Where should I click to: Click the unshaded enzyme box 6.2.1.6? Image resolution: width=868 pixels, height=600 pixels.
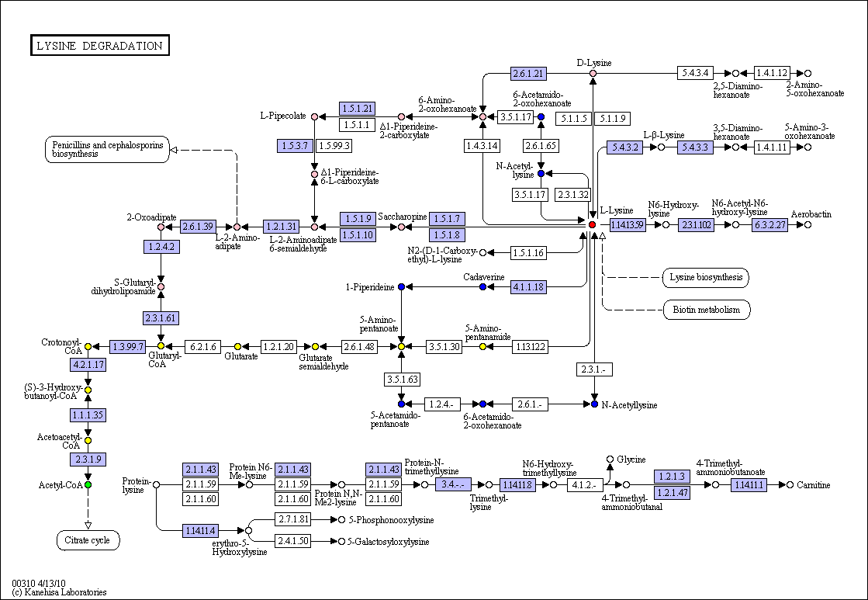pyautogui.click(x=202, y=347)
